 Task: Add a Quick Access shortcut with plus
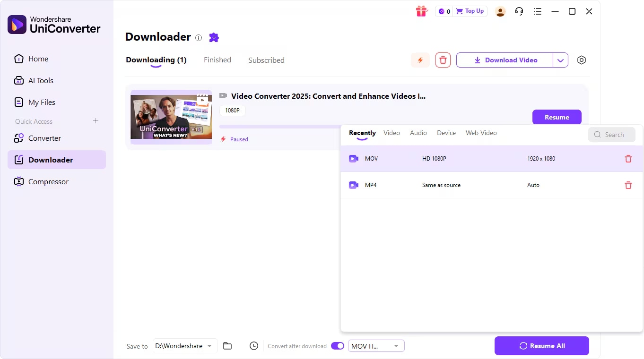coord(96,121)
